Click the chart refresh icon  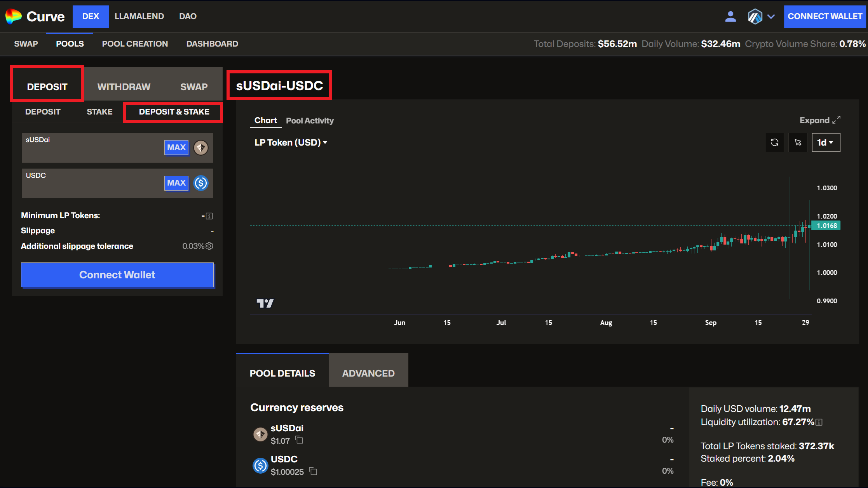tap(774, 142)
